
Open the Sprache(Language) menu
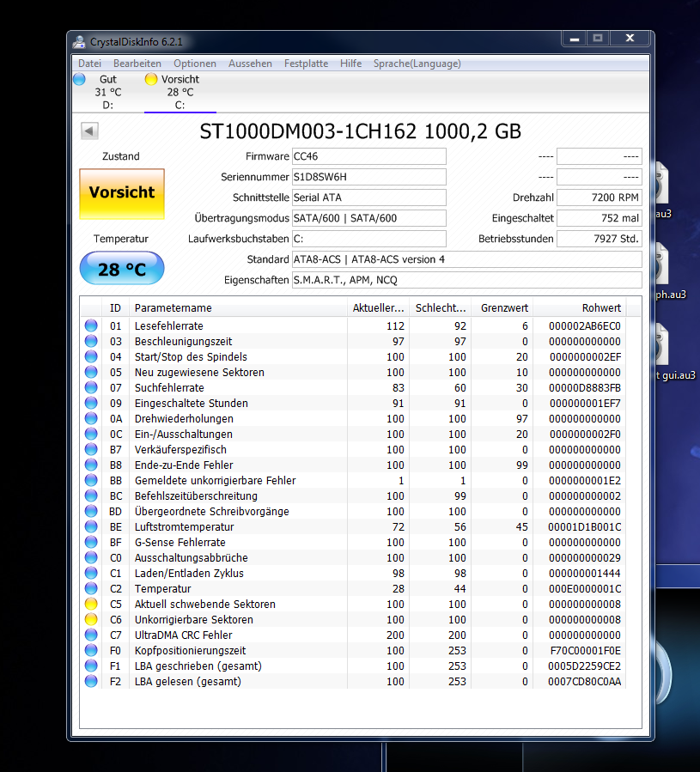pos(417,64)
